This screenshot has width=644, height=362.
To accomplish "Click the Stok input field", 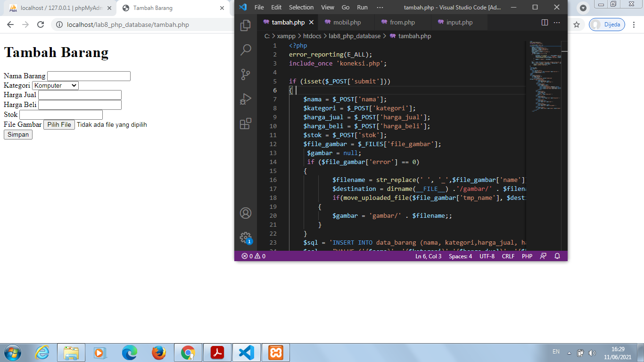I will click(61, 115).
